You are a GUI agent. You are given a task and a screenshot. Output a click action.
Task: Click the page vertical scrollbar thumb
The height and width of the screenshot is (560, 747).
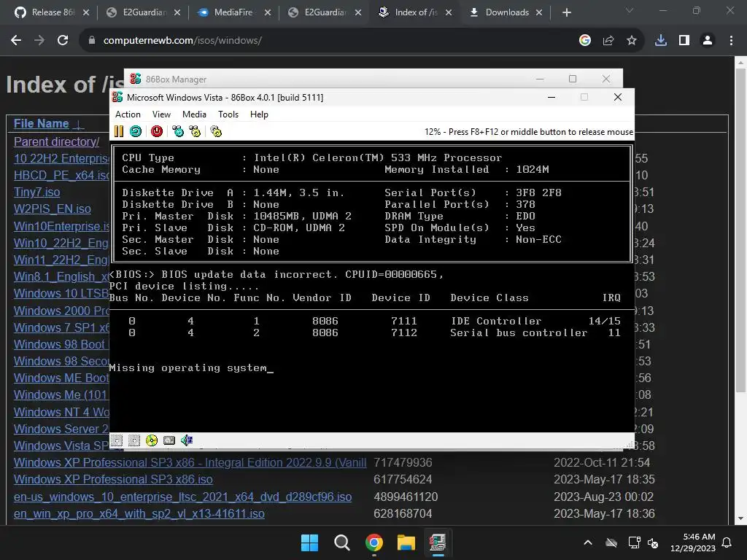point(741,230)
